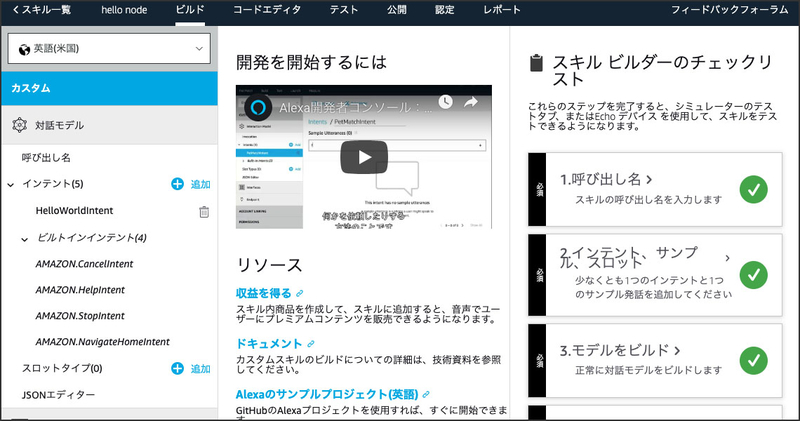This screenshot has width=800, height=421.
Task: Click the watch later clock icon on video
Action: point(445,102)
